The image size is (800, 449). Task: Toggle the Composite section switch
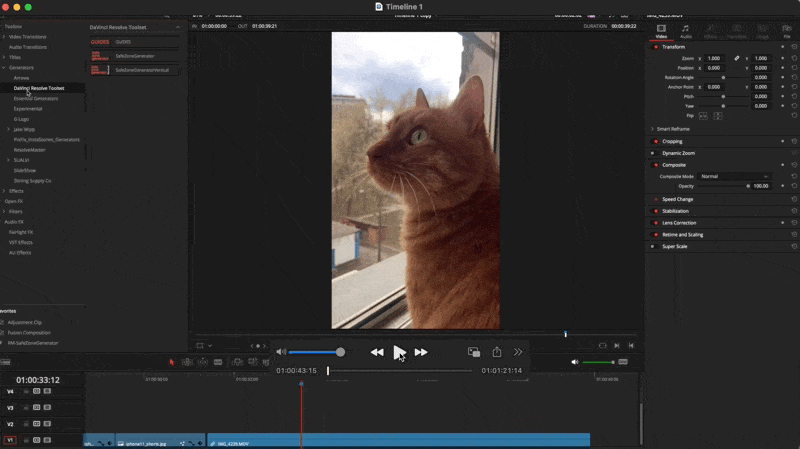[x=656, y=165]
